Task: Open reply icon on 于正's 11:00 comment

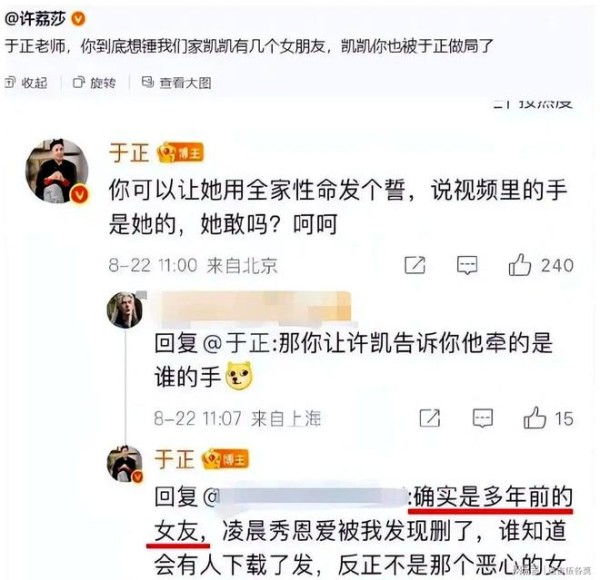Action: [467, 265]
